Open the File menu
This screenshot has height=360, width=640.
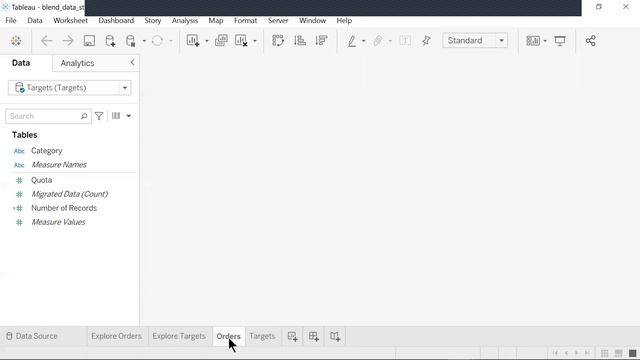(11, 20)
